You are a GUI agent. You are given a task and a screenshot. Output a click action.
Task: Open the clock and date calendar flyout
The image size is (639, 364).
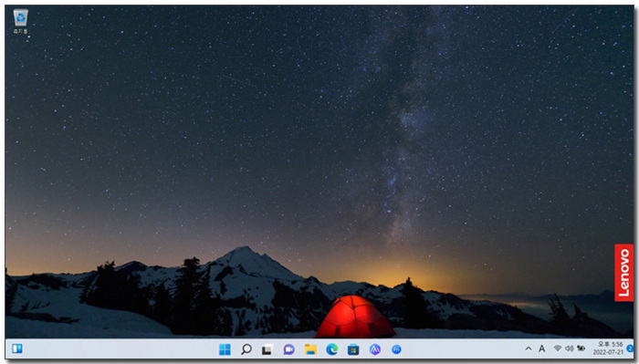click(x=608, y=348)
